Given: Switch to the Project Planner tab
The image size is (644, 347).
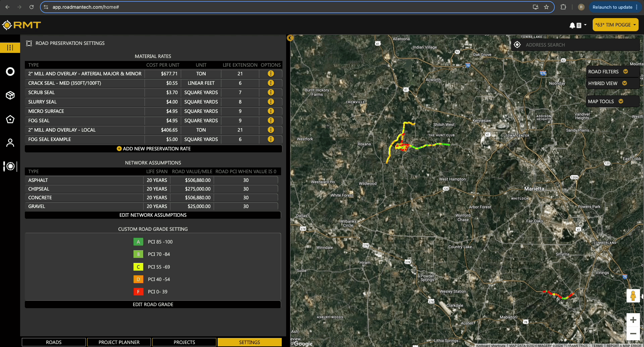Looking at the screenshot, I should (x=119, y=342).
